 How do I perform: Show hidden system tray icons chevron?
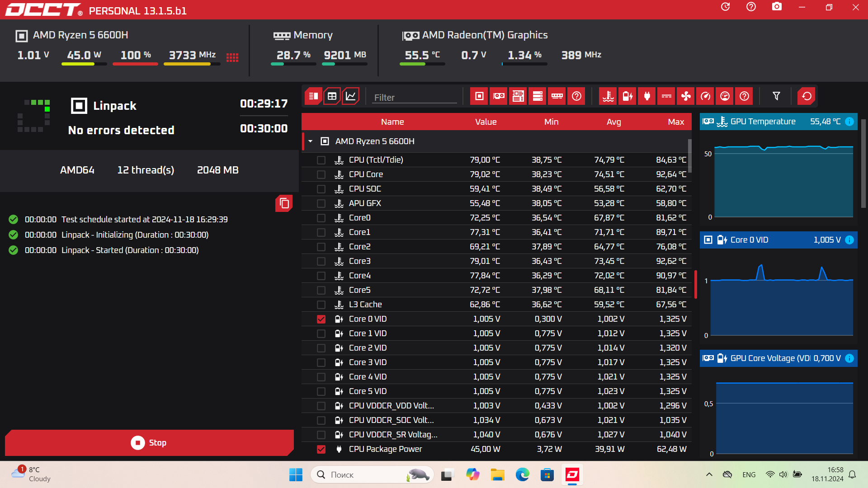click(709, 474)
